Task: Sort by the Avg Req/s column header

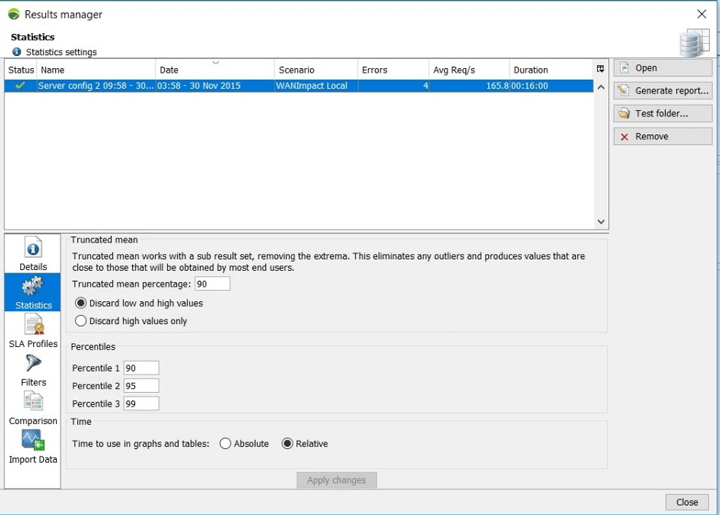Action: click(469, 70)
